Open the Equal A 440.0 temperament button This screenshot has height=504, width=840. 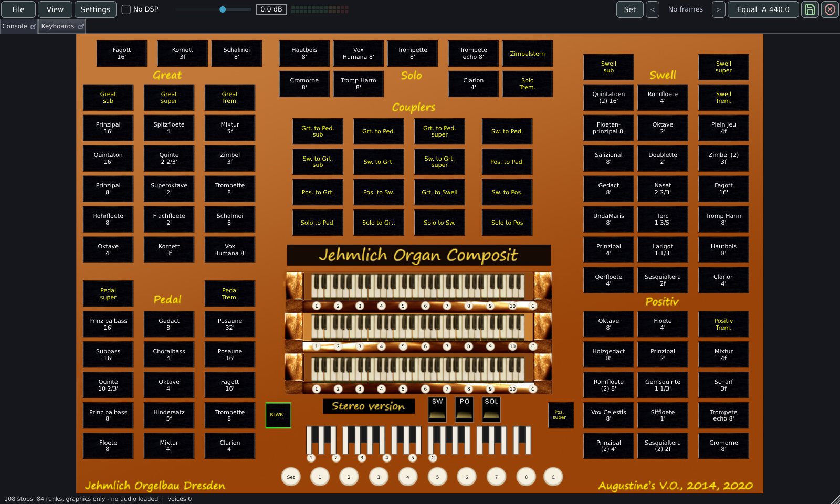coord(763,9)
